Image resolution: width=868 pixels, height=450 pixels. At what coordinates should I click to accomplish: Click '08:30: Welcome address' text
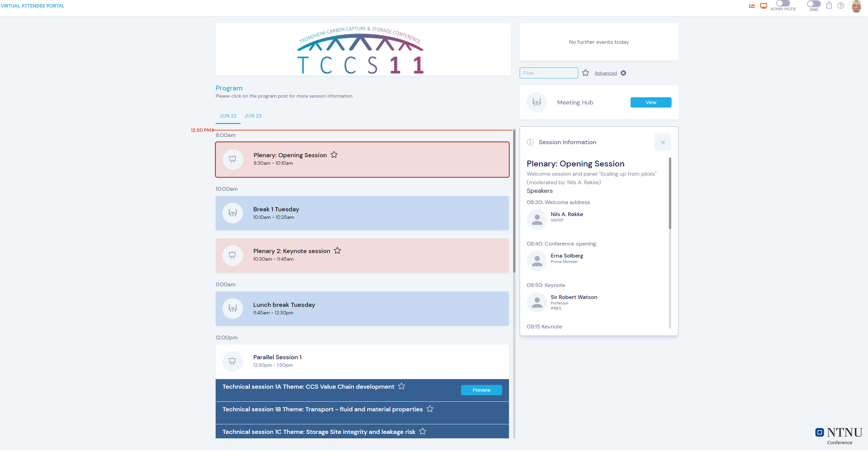(558, 202)
